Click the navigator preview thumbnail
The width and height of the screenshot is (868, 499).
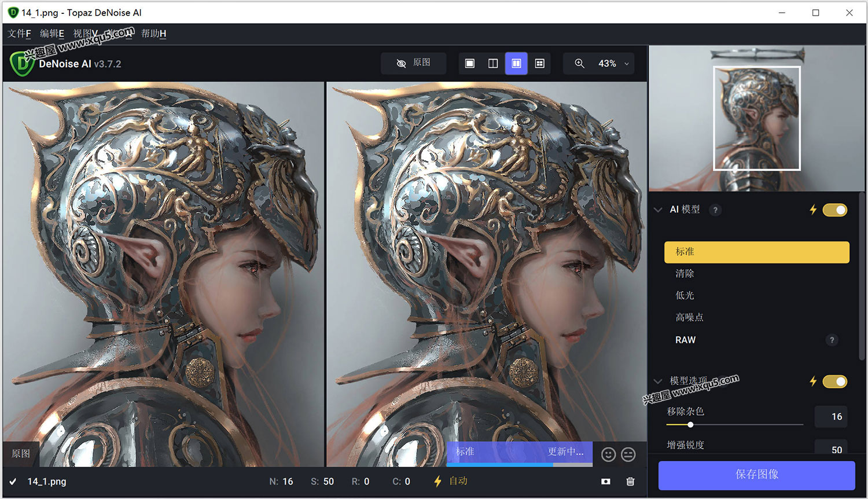(x=757, y=118)
